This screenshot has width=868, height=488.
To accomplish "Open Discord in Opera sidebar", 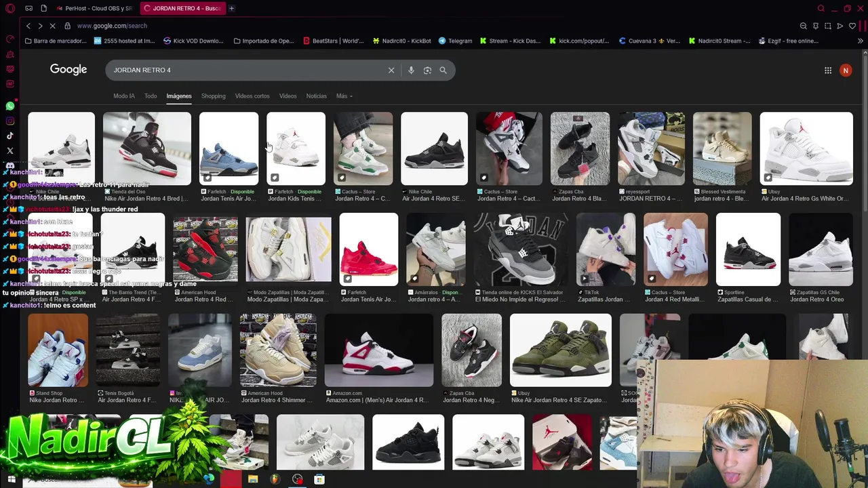I will (x=10, y=165).
